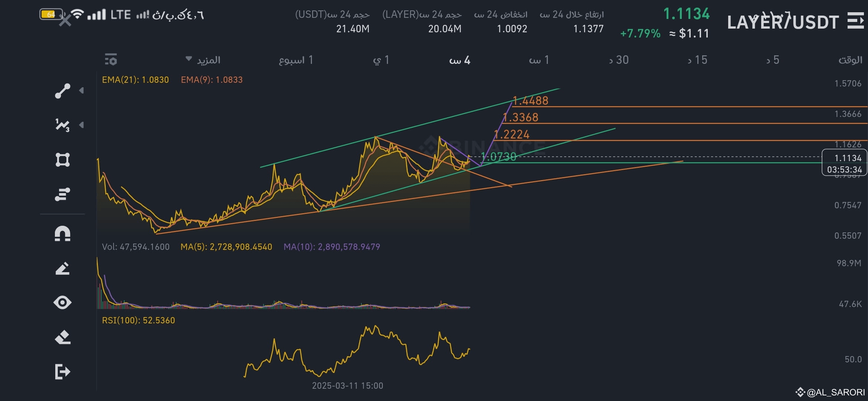Tap the 1.4488 target price line label
This screenshot has width=868, height=401.
point(530,101)
